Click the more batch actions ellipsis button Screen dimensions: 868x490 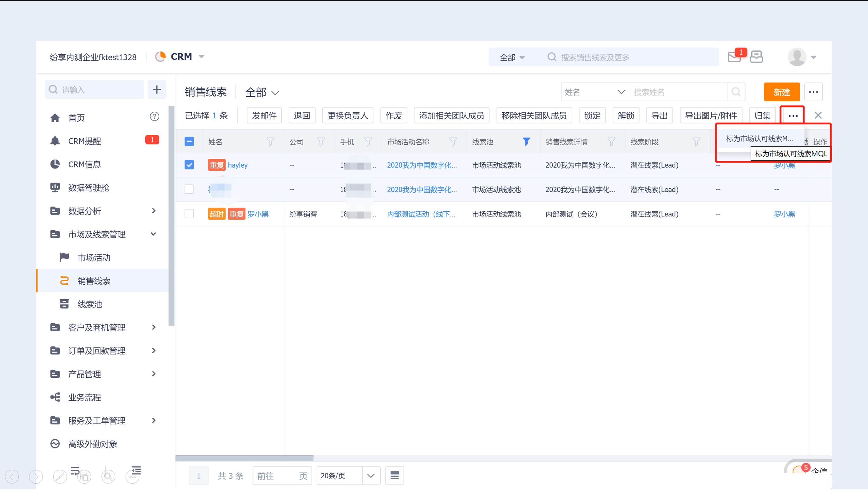(x=793, y=116)
